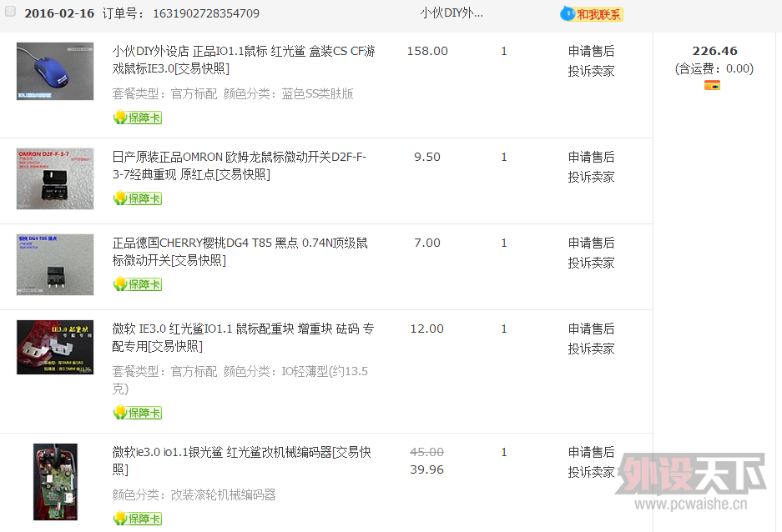
Task: Click the 和我联系 Wangwang chat icon
Action: pyautogui.click(x=592, y=14)
